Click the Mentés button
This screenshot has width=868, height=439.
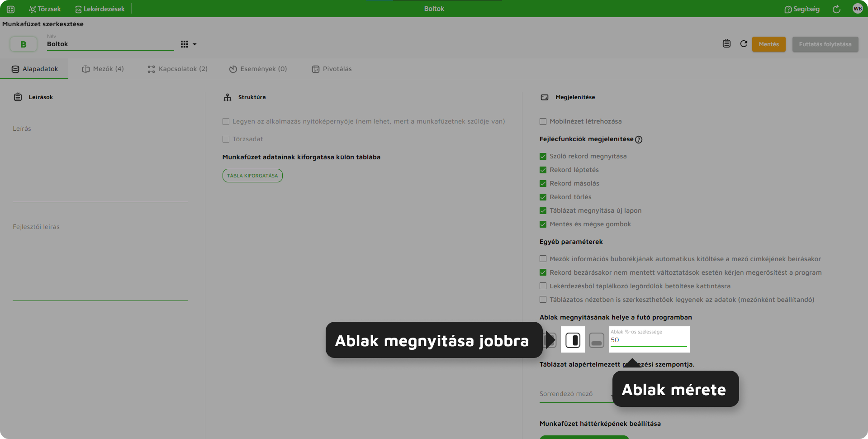coord(769,44)
